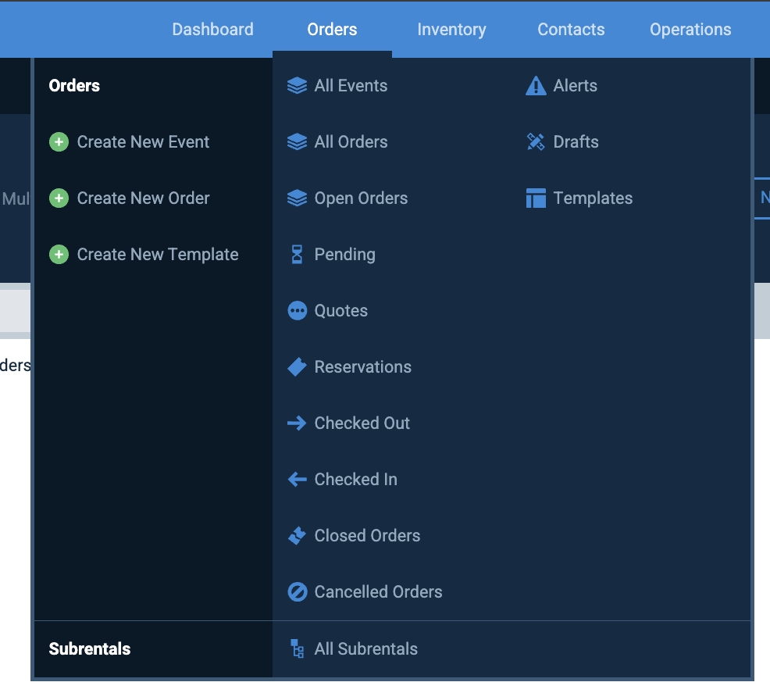Go to All Events
The image size is (770, 700).
pyautogui.click(x=351, y=86)
